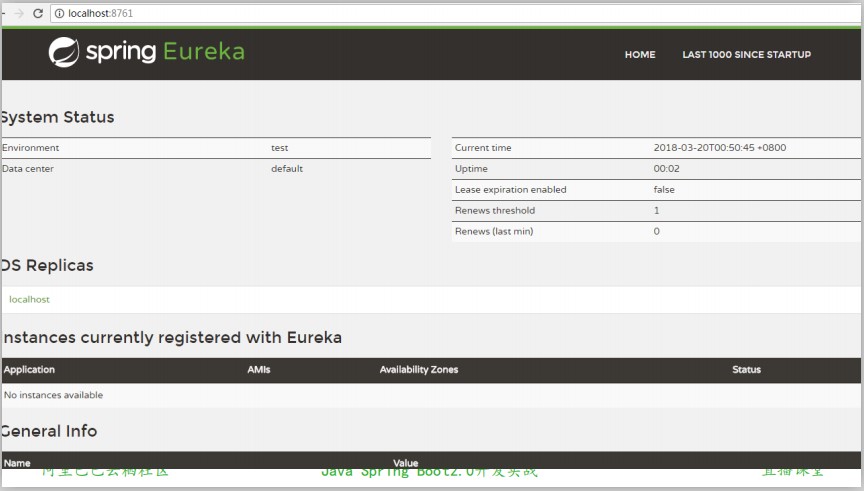Click the browser forward arrow
The height and width of the screenshot is (491, 864).
(19, 13)
